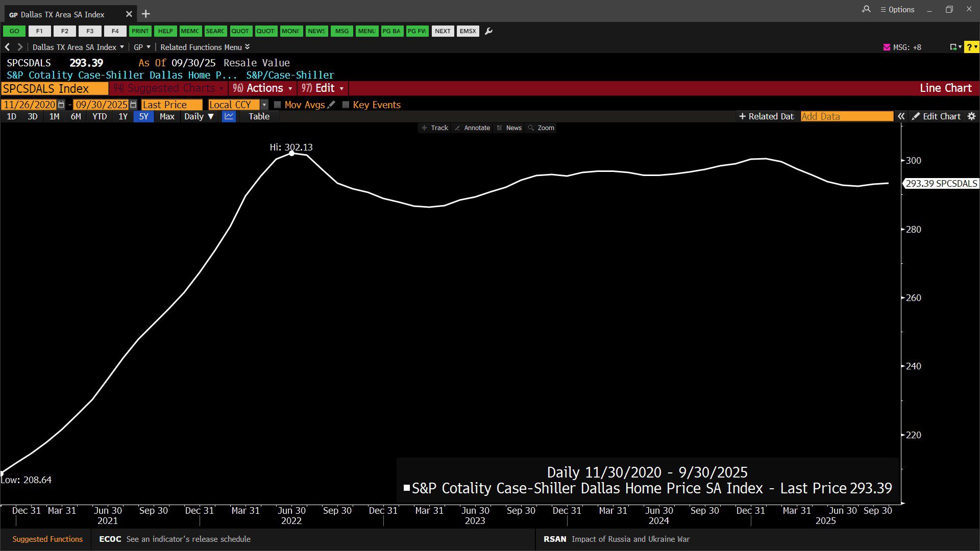Open the start date calendar picker
This screenshot has height=551, width=980.
pyautogui.click(x=61, y=105)
